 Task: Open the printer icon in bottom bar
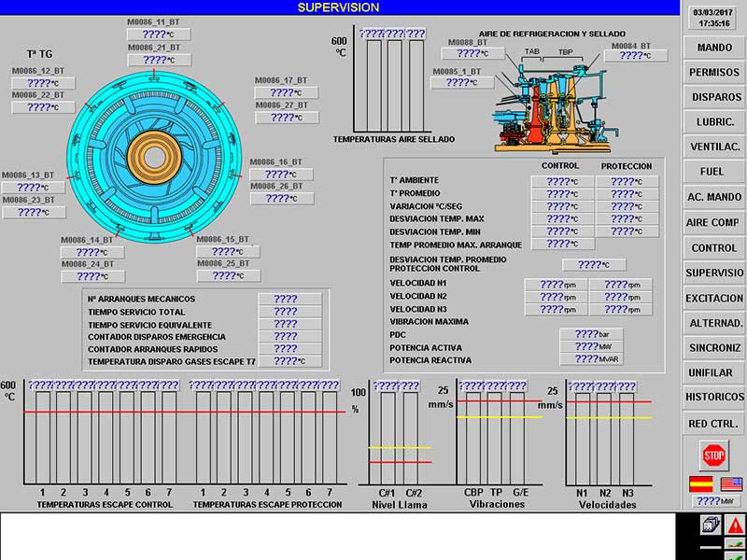[x=711, y=525]
